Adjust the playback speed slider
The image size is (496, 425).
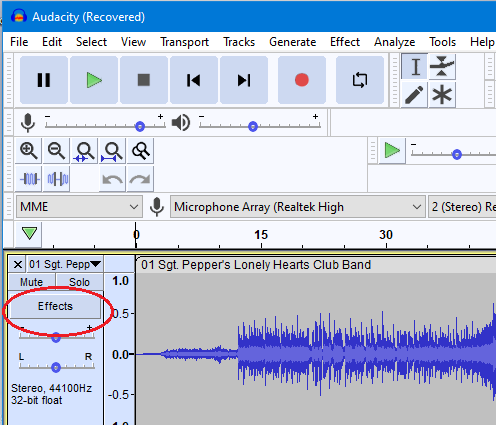pos(453,154)
